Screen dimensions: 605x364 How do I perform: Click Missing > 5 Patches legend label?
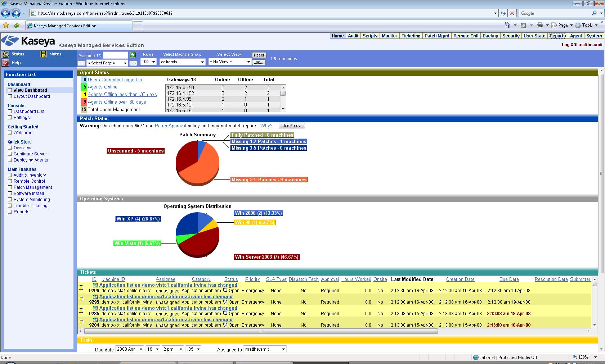(269, 179)
